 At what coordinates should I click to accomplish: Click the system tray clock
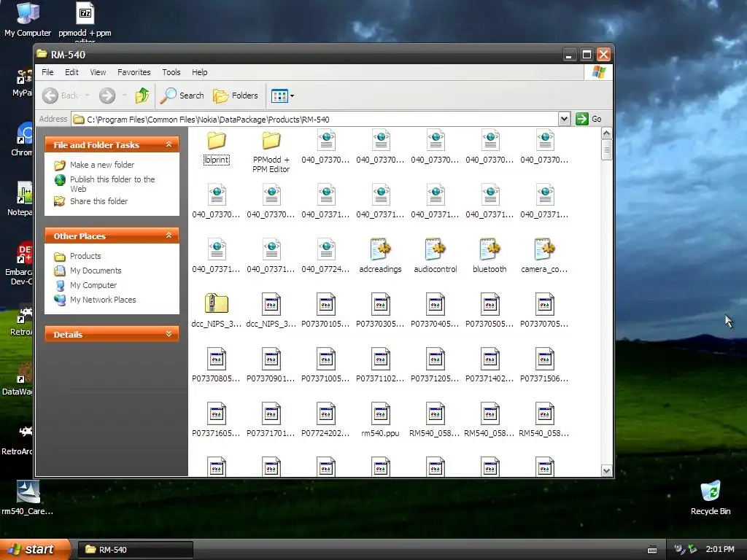click(x=720, y=550)
